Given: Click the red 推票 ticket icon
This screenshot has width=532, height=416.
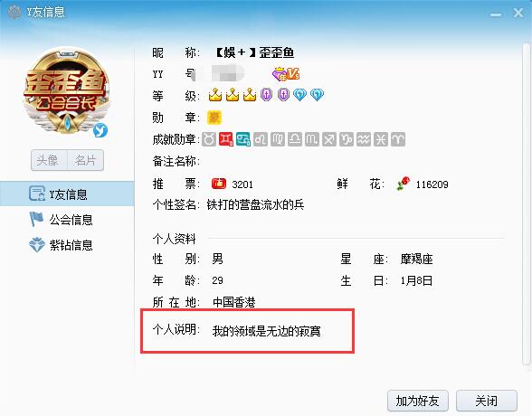Looking at the screenshot, I should tap(219, 184).
